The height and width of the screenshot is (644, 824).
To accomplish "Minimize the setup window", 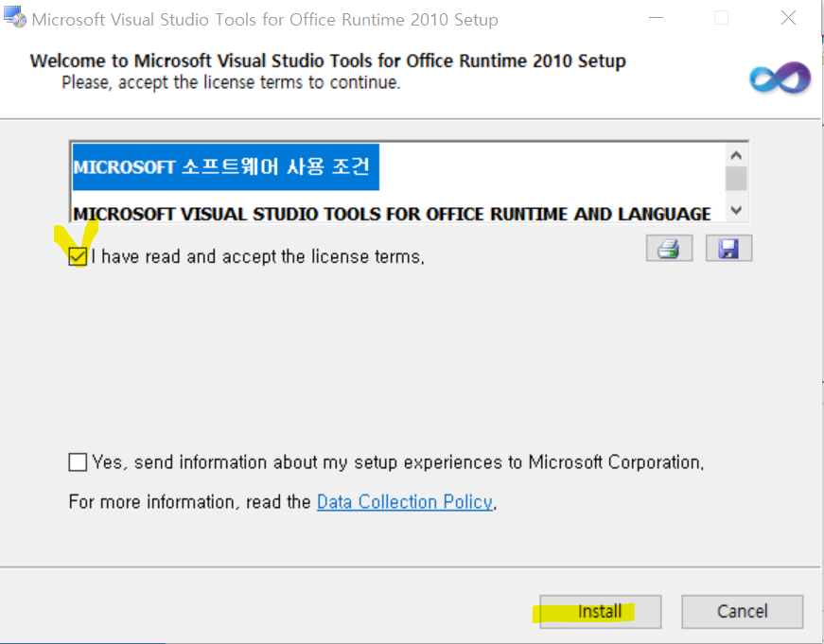I will [656, 18].
